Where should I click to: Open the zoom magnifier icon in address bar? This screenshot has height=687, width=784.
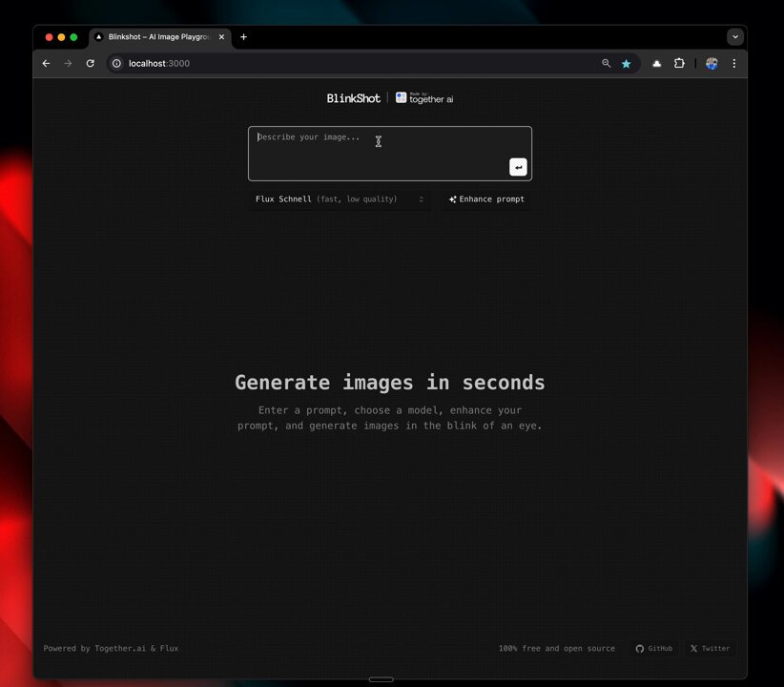[x=606, y=63]
